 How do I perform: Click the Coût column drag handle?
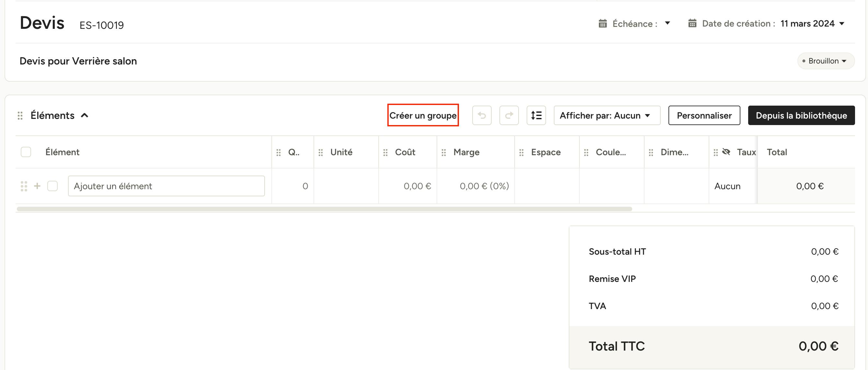385,153
